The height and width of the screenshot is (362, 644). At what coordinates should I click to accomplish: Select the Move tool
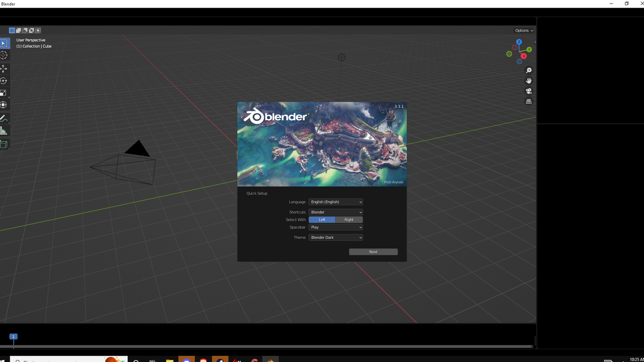pyautogui.click(x=4, y=68)
